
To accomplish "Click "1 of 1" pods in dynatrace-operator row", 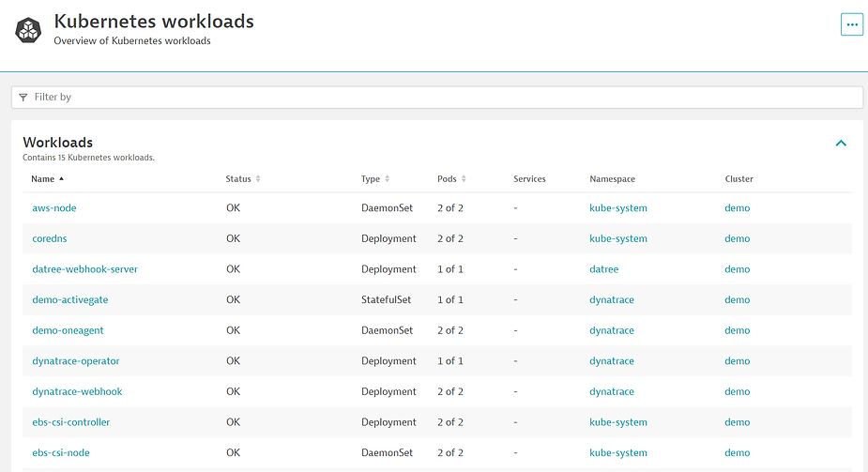I will [450, 360].
